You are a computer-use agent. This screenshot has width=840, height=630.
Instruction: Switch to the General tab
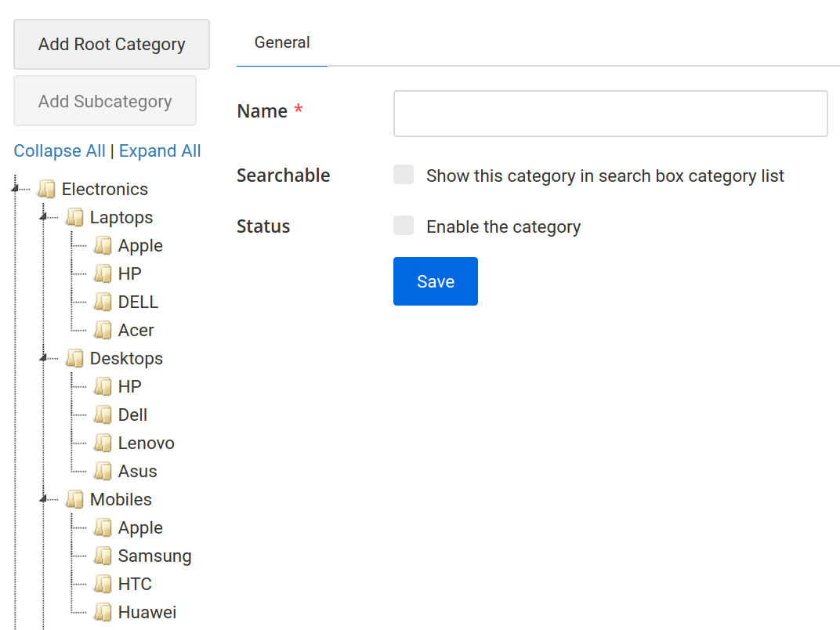point(281,42)
